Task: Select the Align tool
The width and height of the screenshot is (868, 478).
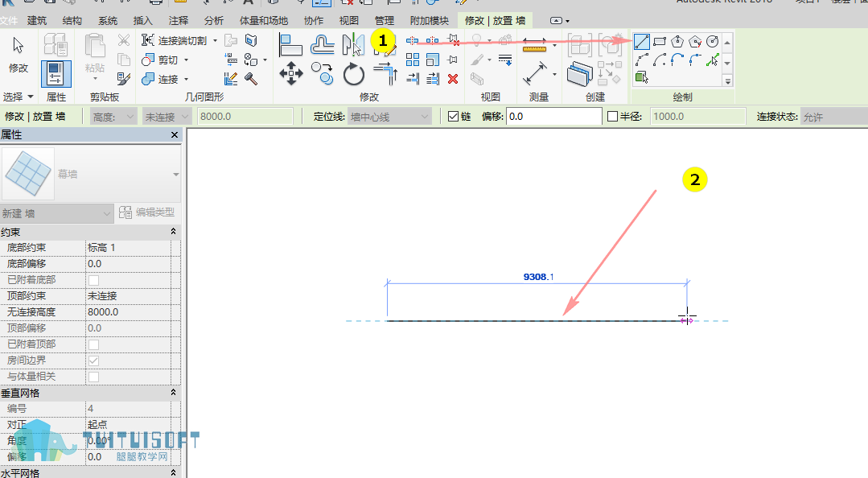Action: tap(290, 45)
